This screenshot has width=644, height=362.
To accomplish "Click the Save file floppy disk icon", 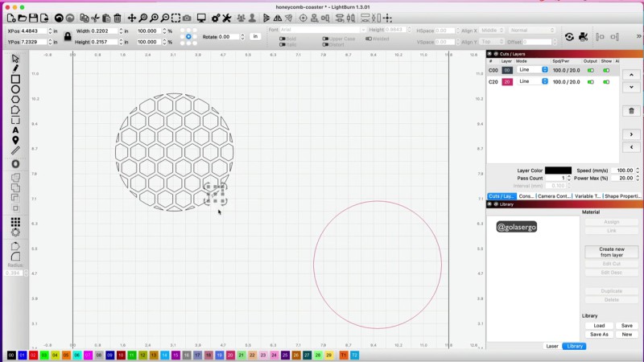I will (35, 18).
